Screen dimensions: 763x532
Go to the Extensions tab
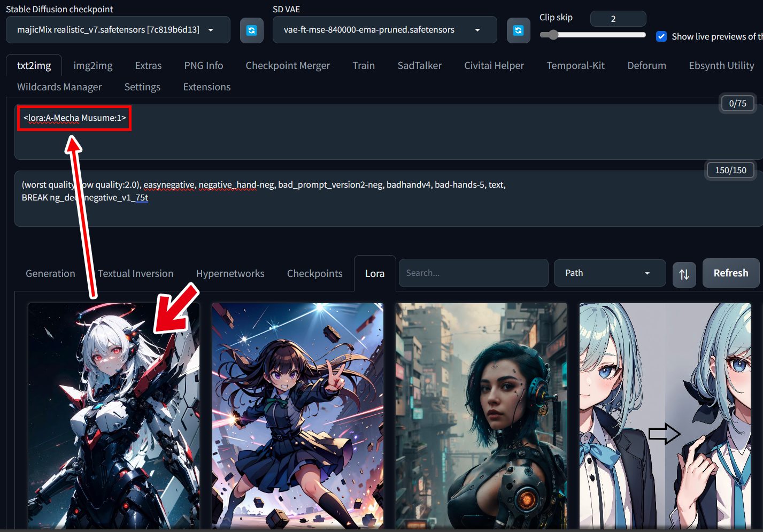pos(206,87)
